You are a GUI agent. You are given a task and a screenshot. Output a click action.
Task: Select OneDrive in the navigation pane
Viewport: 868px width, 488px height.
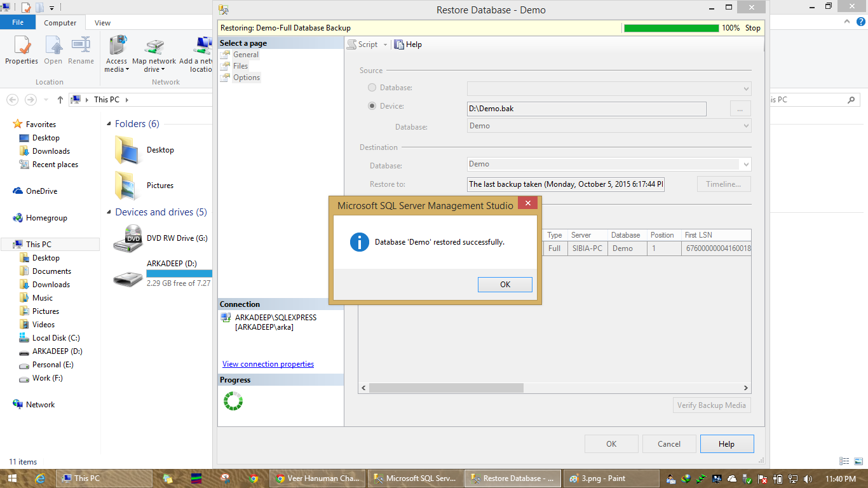click(x=36, y=191)
